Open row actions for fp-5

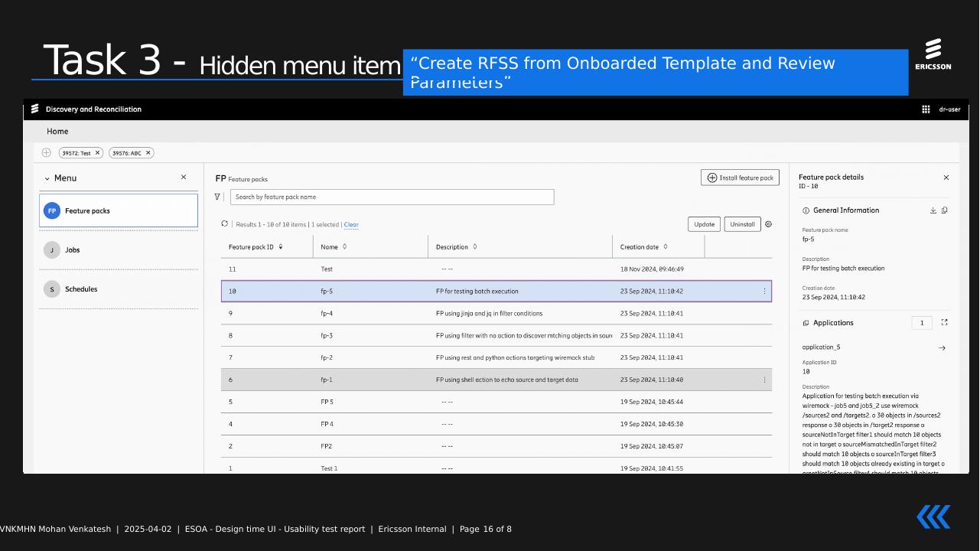point(764,292)
